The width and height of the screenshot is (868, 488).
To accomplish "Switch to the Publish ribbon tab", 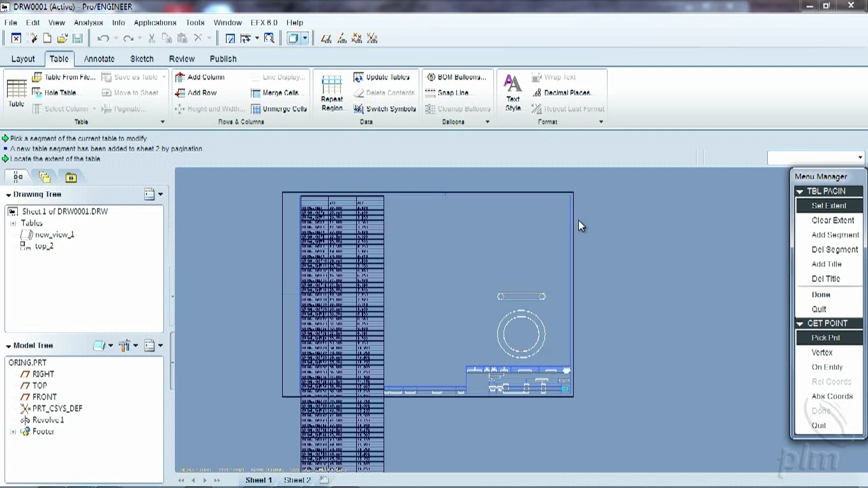I will 223,59.
